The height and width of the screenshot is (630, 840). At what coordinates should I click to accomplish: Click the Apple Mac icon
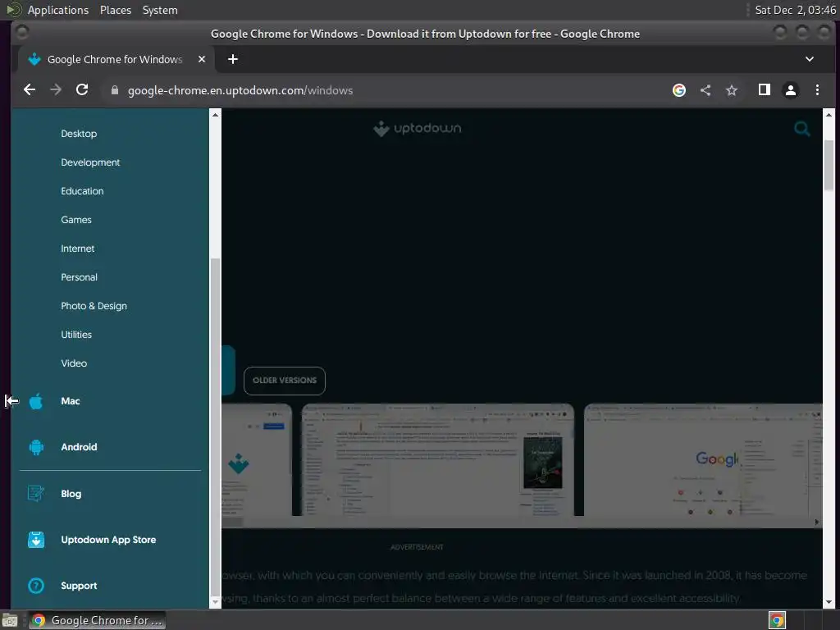point(36,400)
